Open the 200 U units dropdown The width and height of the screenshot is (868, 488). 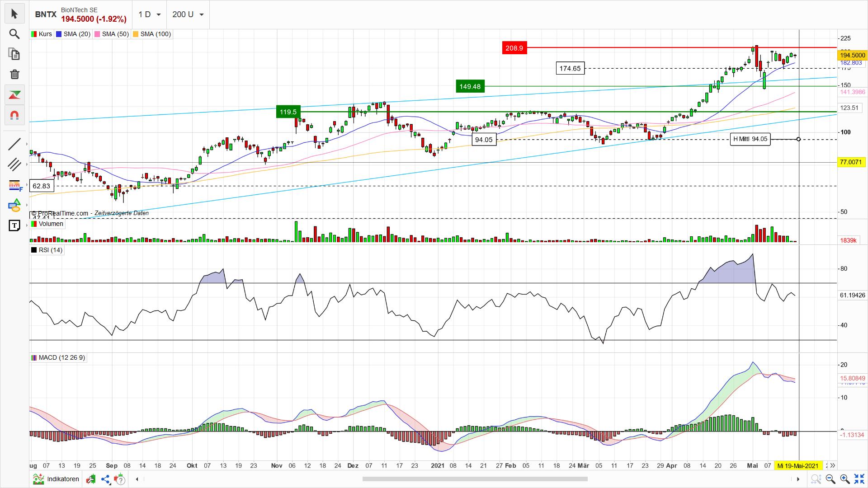coord(188,14)
